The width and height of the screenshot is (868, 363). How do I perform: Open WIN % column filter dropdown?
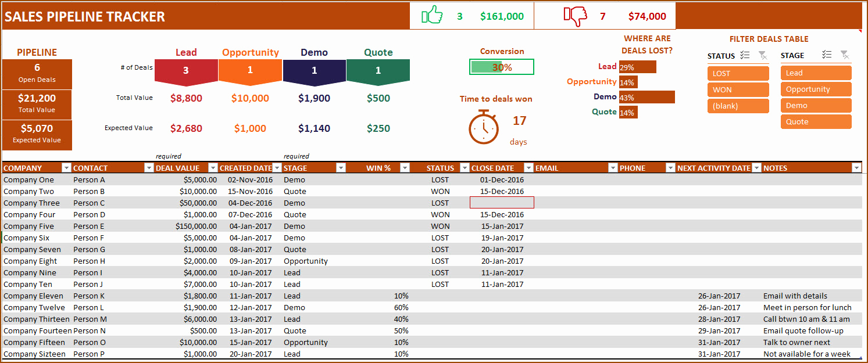coord(405,168)
